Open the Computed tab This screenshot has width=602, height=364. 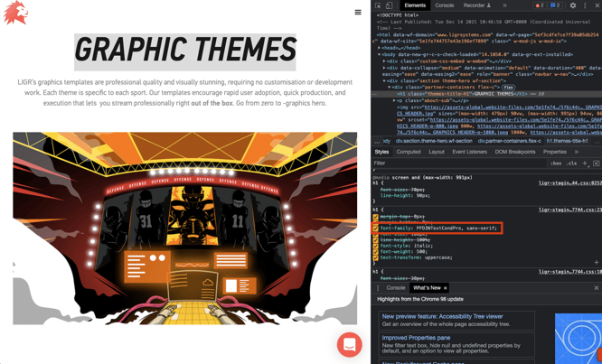pyautogui.click(x=409, y=152)
